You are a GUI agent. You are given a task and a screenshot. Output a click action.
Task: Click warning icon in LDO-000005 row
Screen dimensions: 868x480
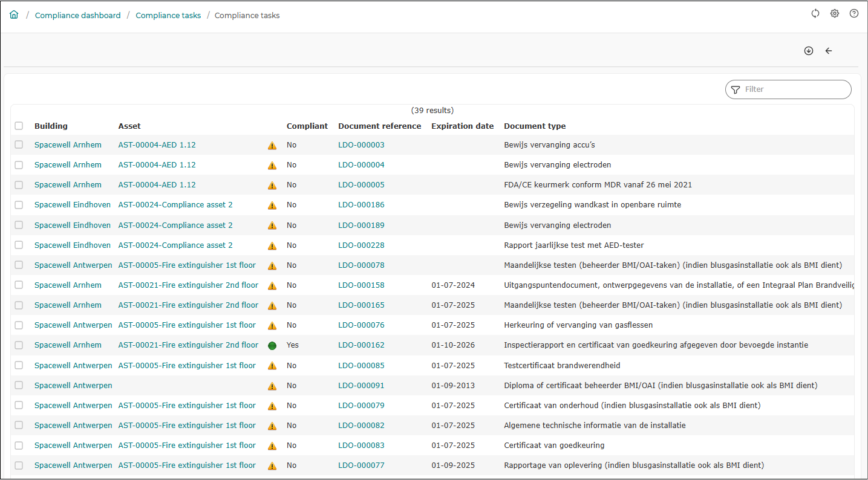tap(272, 186)
